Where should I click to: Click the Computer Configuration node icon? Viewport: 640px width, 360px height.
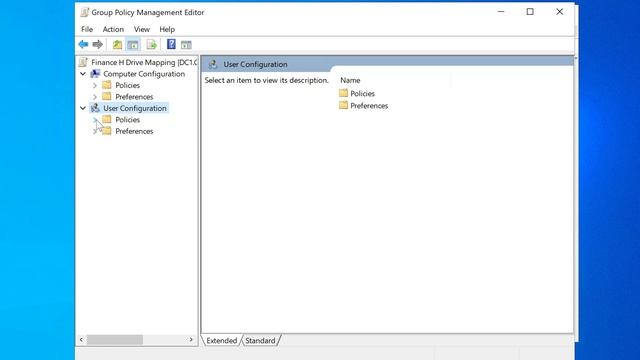pyautogui.click(x=95, y=74)
